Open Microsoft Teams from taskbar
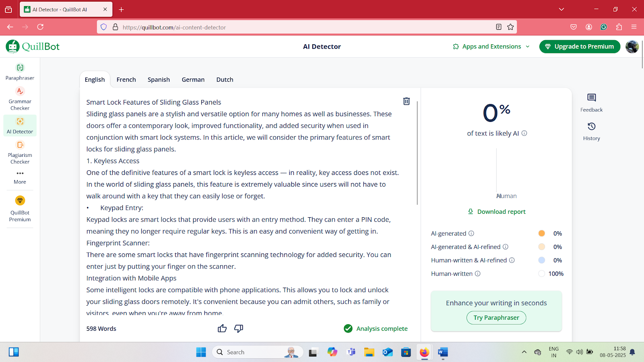This screenshot has width=644, height=362. 351,352
